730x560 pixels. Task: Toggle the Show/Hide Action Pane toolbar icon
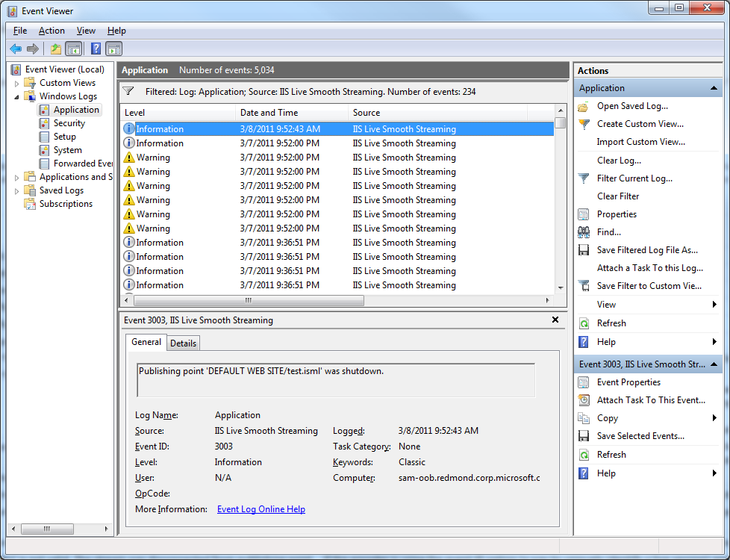[x=114, y=49]
